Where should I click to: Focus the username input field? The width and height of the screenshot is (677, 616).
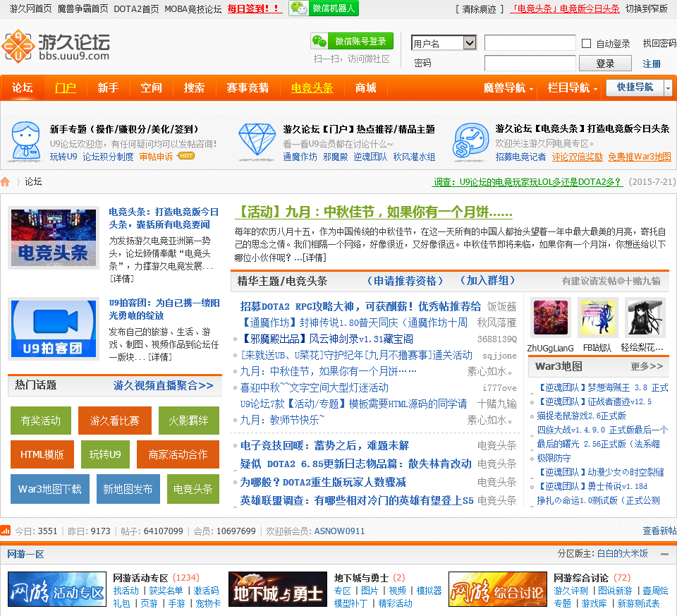pos(530,43)
